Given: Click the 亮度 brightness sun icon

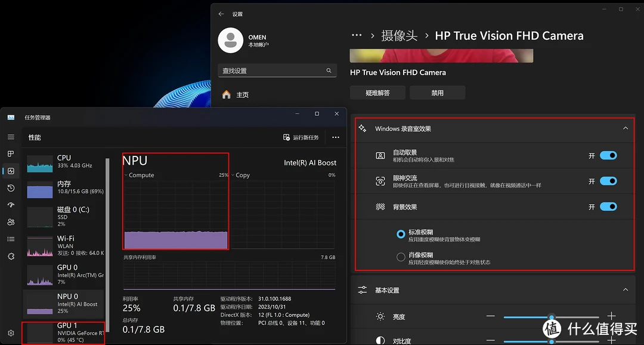Looking at the screenshot, I should click(380, 316).
